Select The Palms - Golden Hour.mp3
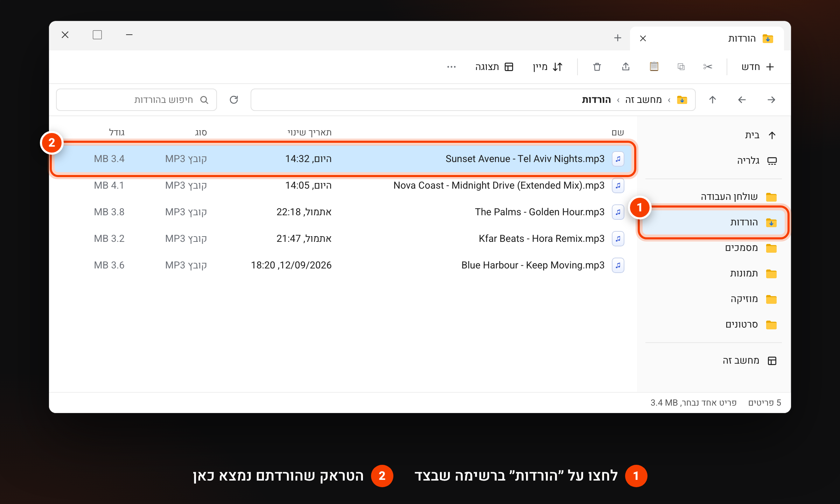This screenshot has width=840, height=504. coord(343,212)
